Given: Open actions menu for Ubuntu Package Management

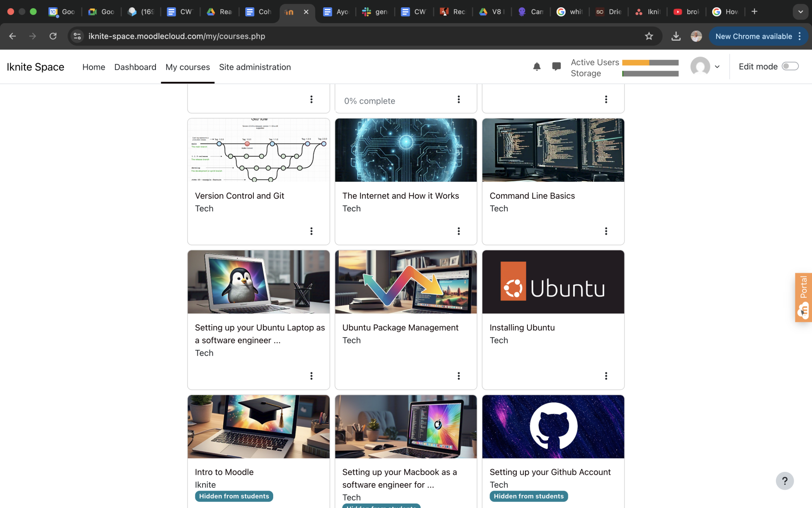Looking at the screenshot, I should coord(458,376).
